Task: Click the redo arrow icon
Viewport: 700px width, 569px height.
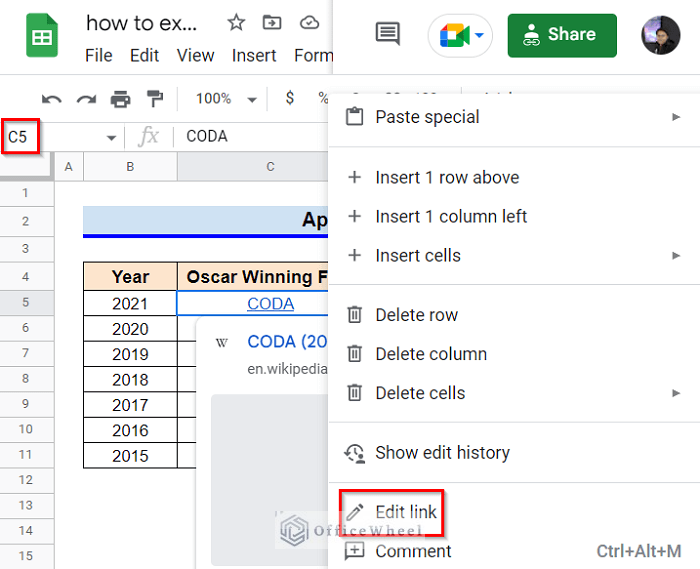Action: pos(86,99)
